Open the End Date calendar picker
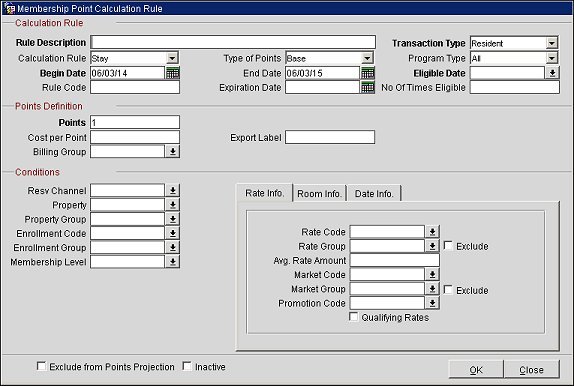 click(368, 73)
